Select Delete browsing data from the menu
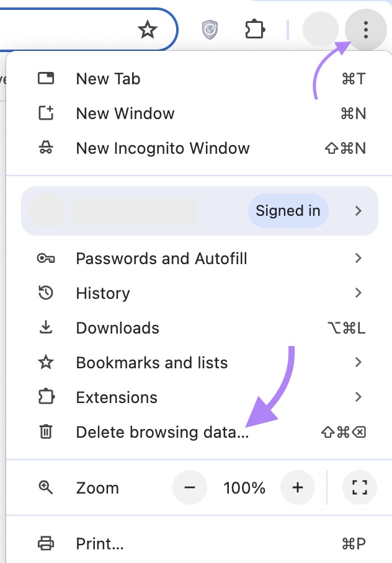This screenshot has height=563, width=392. coord(162,432)
